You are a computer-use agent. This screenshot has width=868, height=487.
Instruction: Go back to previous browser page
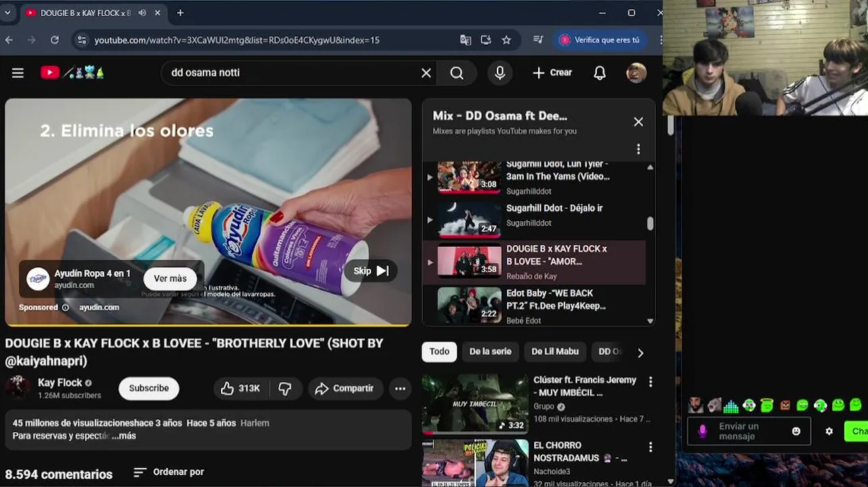(9, 40)
